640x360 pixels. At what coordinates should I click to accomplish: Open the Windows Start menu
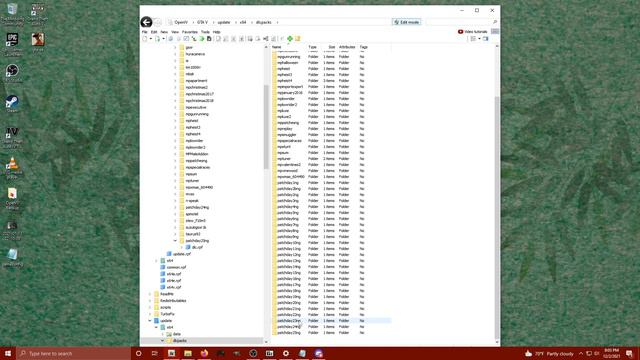[8, 353]
